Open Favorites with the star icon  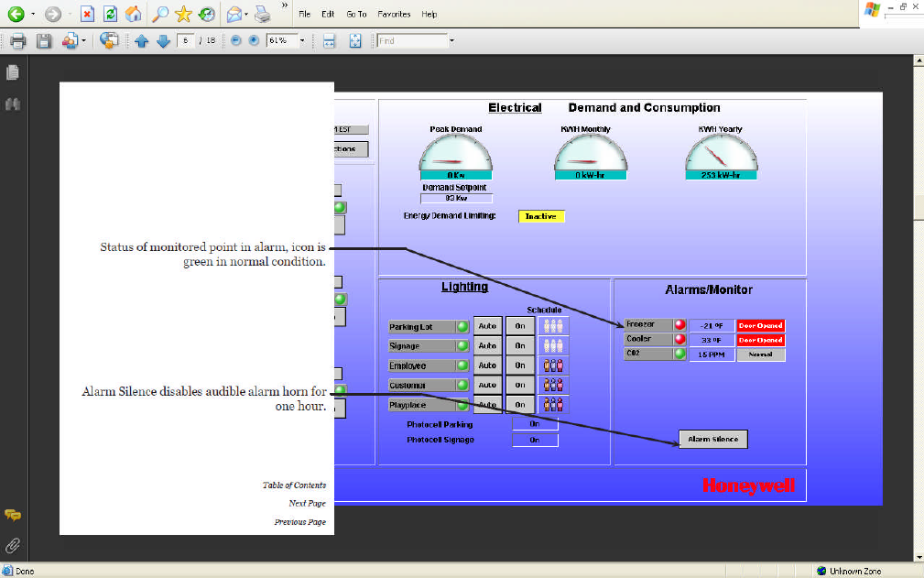tap(183, 15)
